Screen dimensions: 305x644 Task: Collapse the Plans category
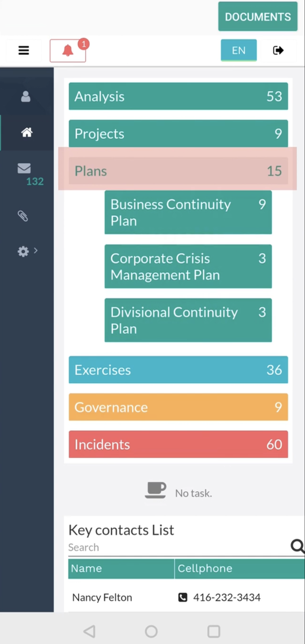[178, 171]
